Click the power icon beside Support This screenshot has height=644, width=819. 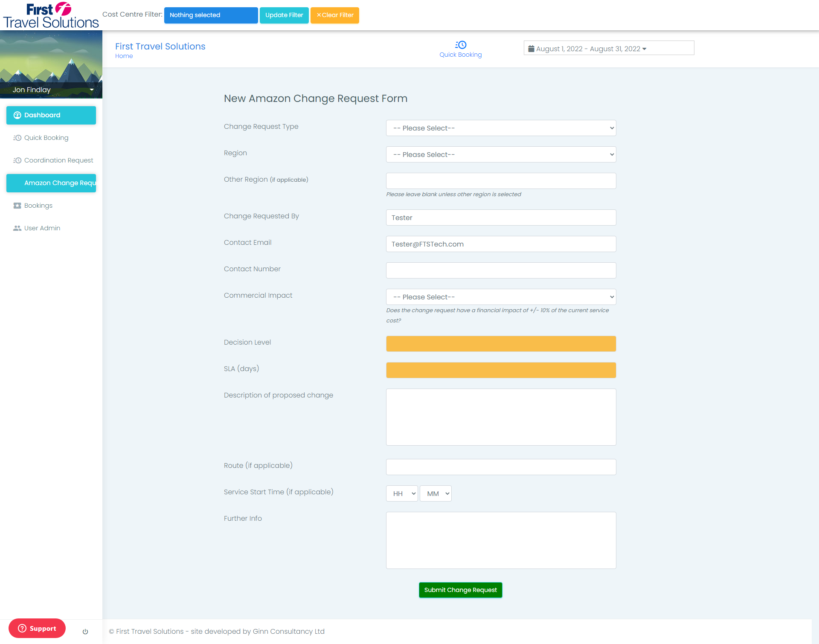[85, 632]
